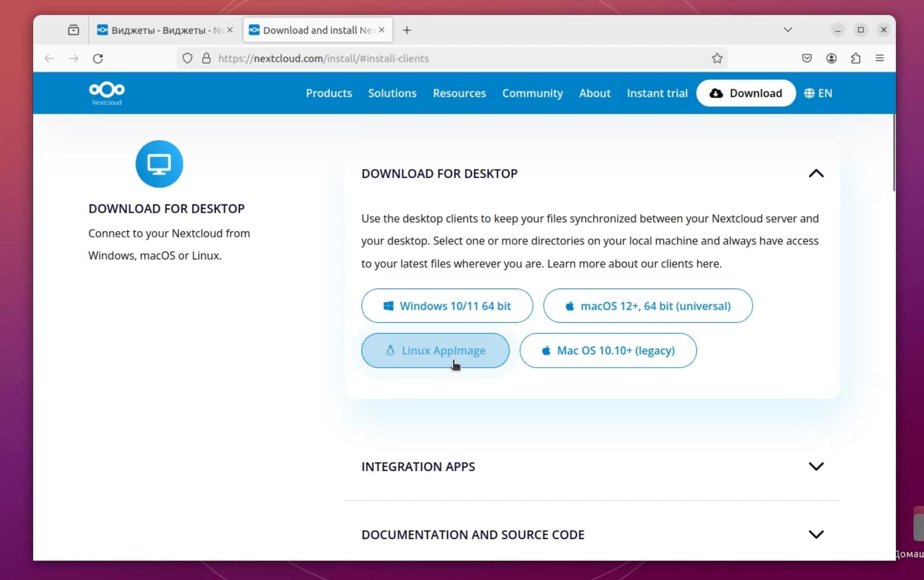Click the blue desktop monitor icon
This screenshot has height=580, width=924.
(x=159, y=164)
